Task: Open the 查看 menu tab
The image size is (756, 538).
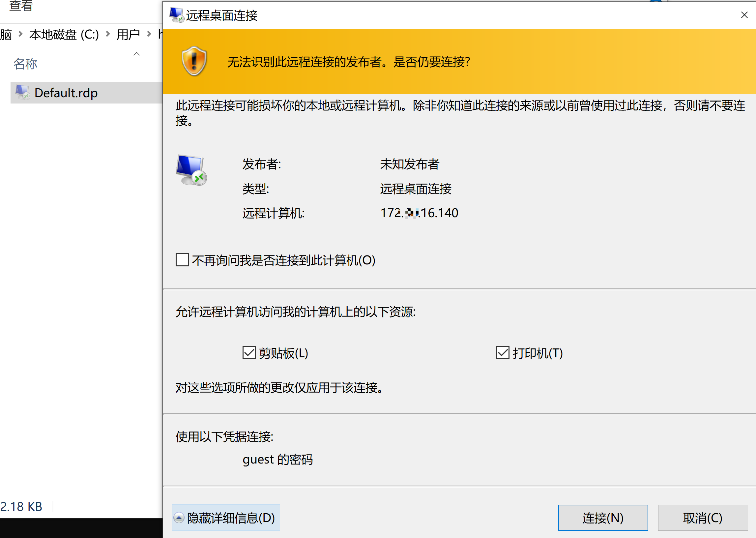Action: point(20,6)
